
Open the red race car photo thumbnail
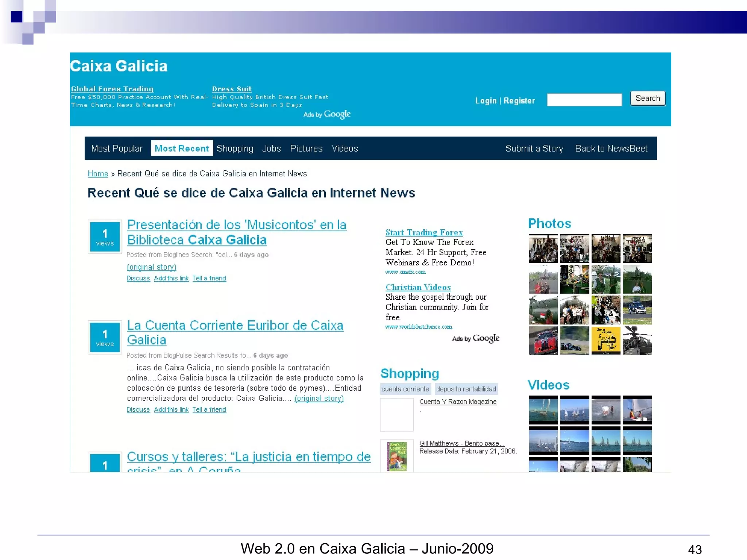pyautogui.click(x=543, y=341)
